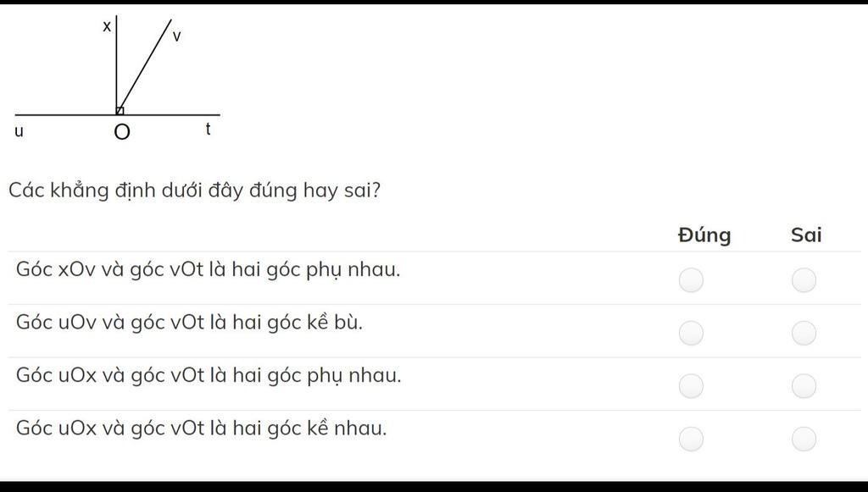Select Sai for 'uOv và vOt kề bù'
Viewport: 868px width, 492px height.
(804, 334)
